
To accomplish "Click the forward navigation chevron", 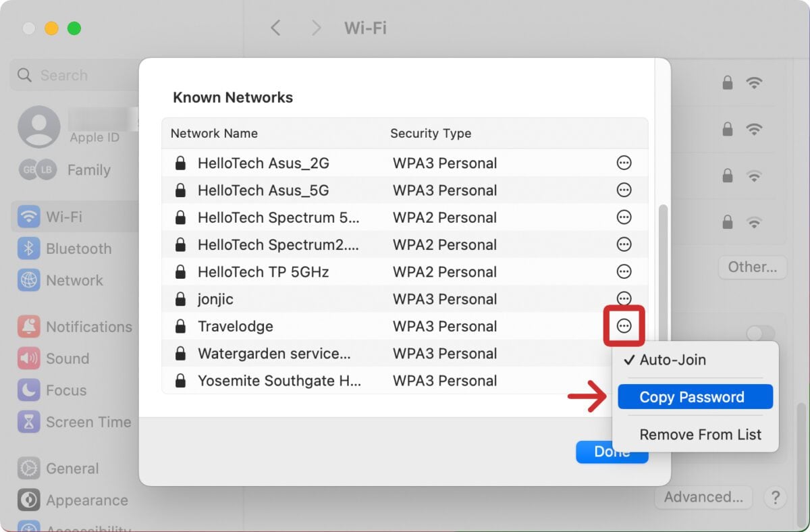I will (315, 28).
